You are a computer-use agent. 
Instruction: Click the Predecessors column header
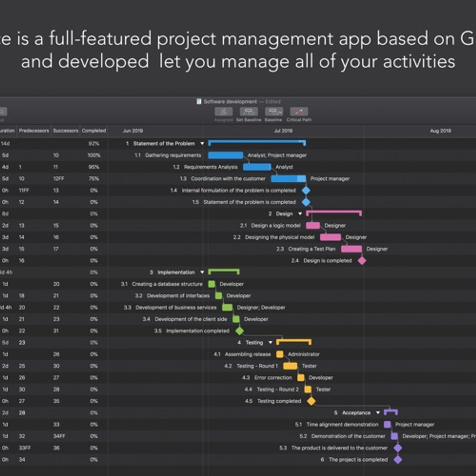pyautogui.click(x=34, y=131)
